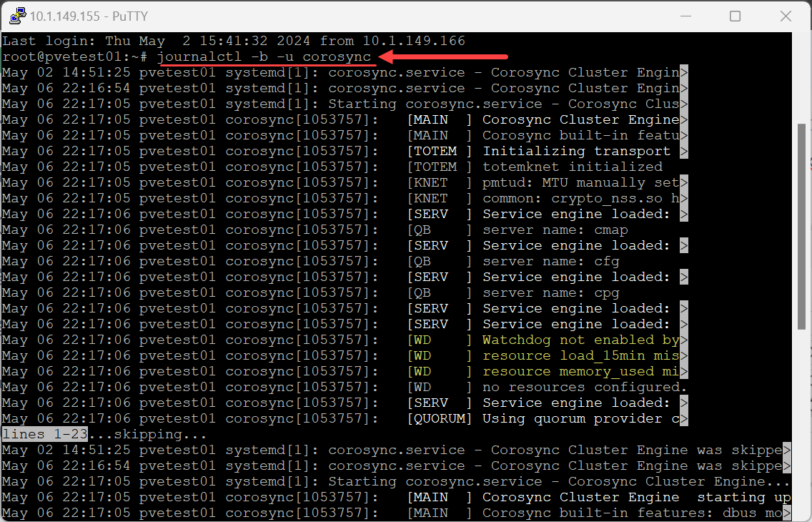Click the 'root@pvetest01:~#' prompt
Viewport: 812px width, 522px height.
[74, 56]
